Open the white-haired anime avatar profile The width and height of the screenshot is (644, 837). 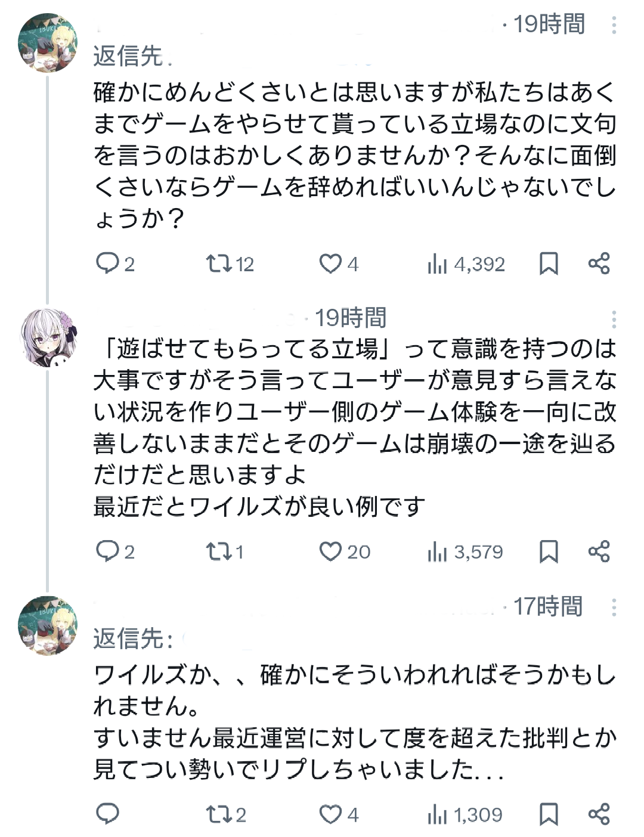pos(48,336)
